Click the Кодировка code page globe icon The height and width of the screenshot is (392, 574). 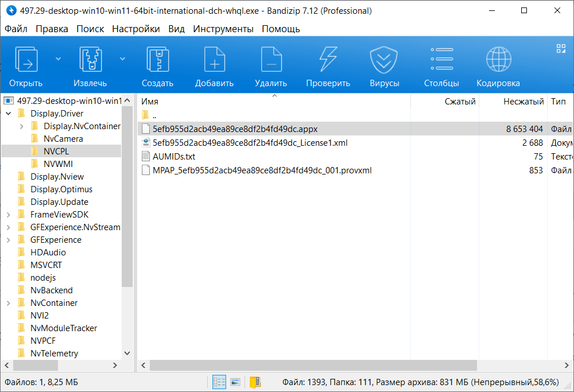pos(499,59)
